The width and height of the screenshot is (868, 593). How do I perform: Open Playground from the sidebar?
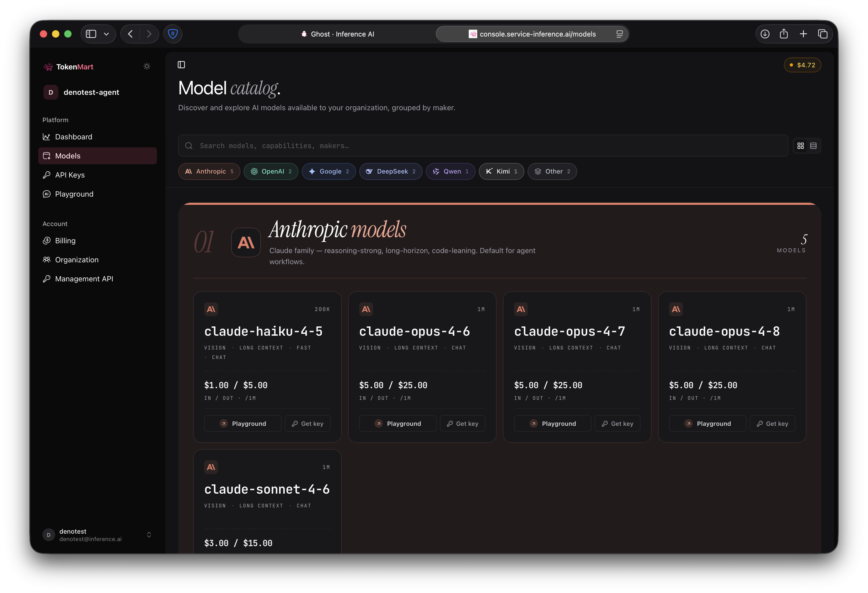click(98, 194)
